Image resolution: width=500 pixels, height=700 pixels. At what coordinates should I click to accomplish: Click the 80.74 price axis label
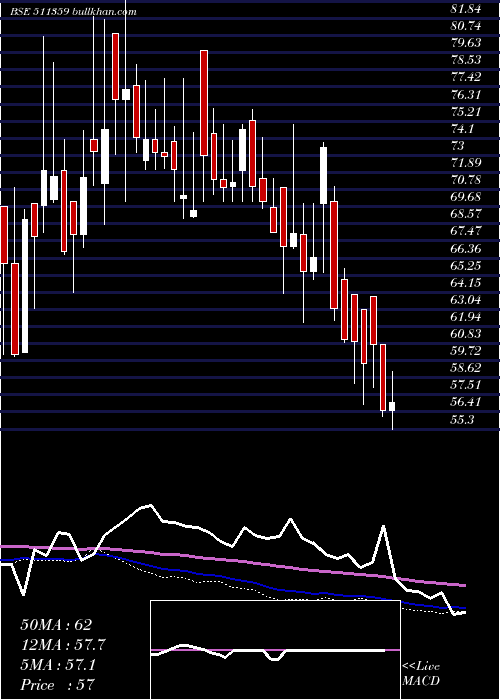(x=466, y=26)
